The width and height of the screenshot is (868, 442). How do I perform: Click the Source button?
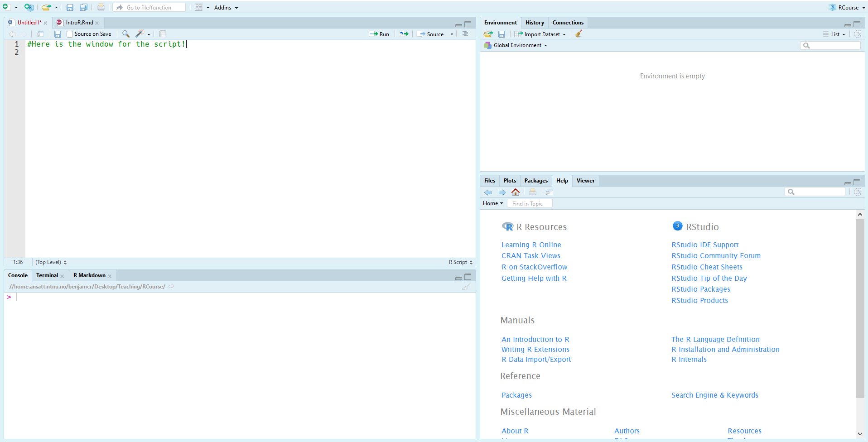(x=432, y=34)
